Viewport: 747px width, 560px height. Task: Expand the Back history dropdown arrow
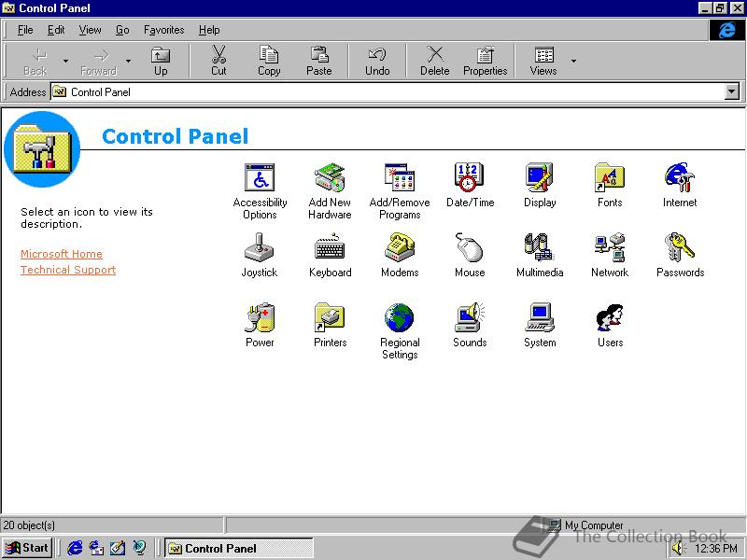coord(65,61)
